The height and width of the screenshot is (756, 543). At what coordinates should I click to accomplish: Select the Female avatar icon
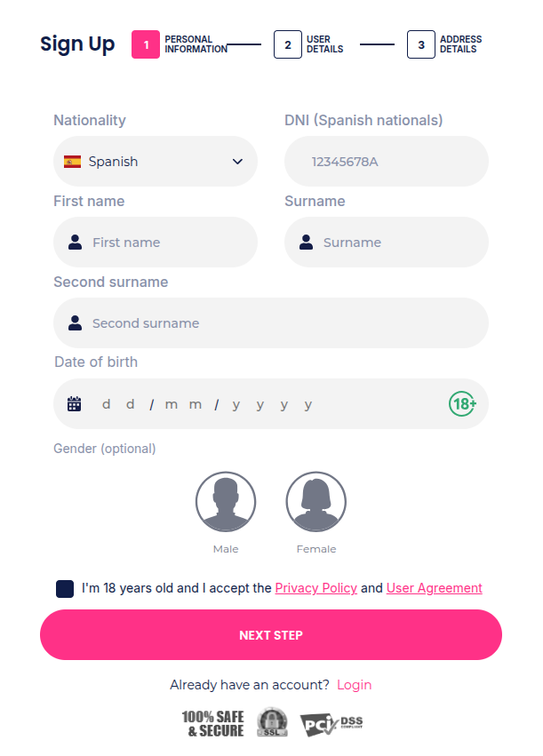click(315, 501)
